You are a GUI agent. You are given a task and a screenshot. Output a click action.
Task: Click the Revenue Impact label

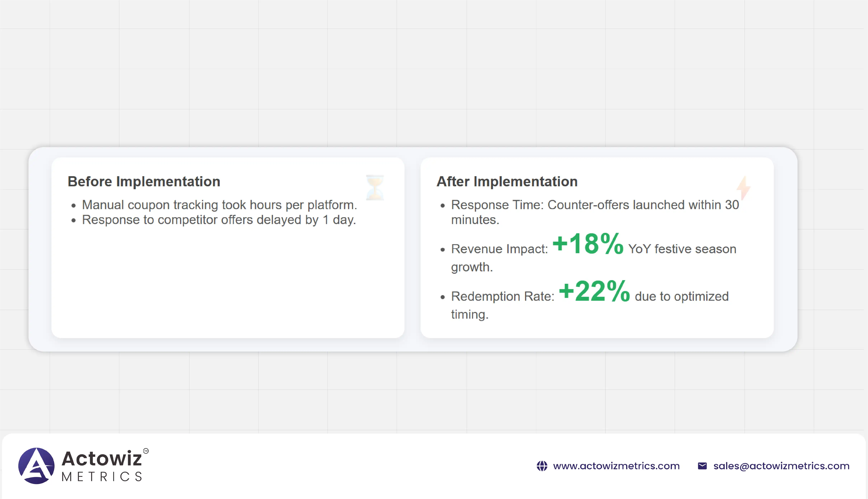pyautogui.click(x=499, y=249)
